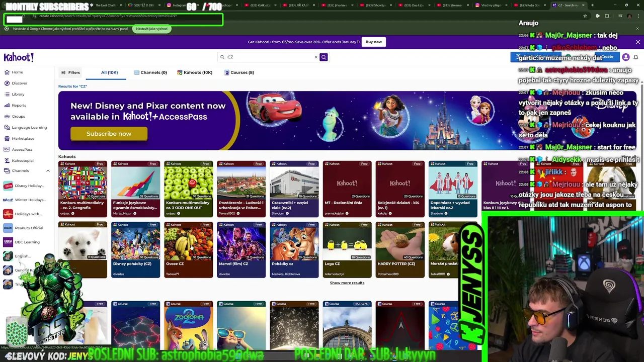The width and height of the screenshot is (644, 362).
Task: Open the Zootopia 2 course card
Action: click(x=188, y=325)
